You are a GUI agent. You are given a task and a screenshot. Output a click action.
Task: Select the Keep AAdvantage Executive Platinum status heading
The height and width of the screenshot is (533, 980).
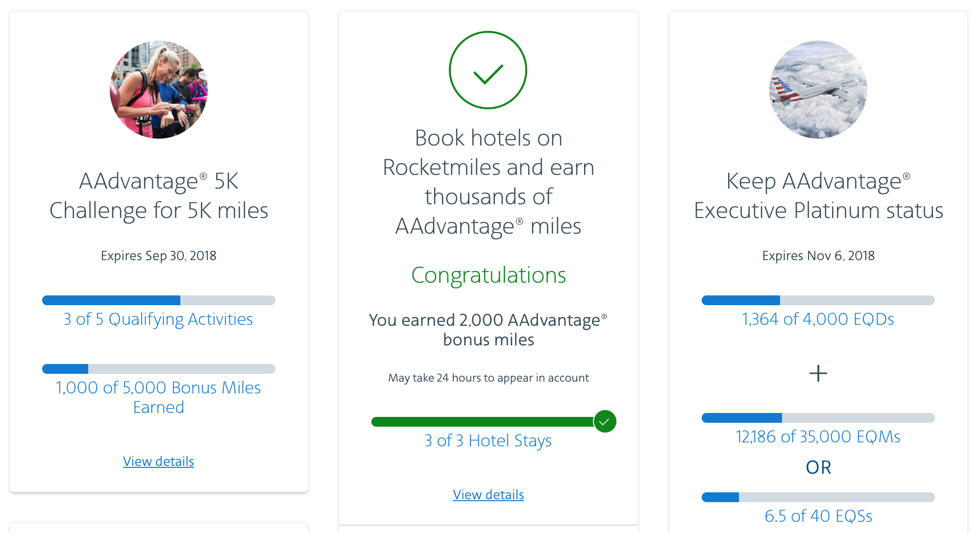818,196
